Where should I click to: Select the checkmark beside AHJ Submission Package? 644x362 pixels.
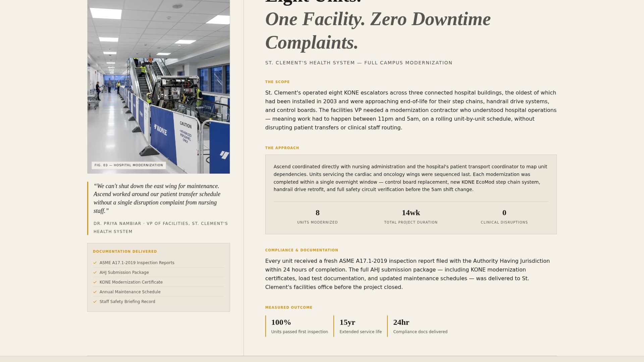pyautogui.click(x=95, y=273)
